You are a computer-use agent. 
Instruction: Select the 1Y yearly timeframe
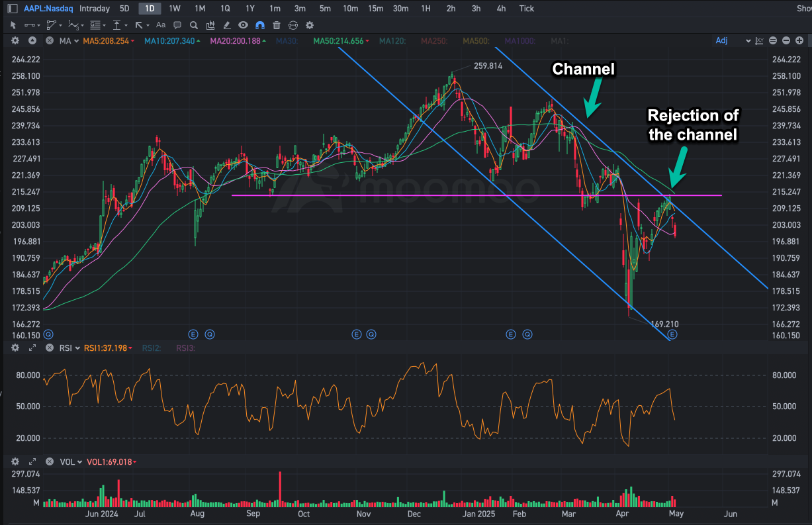249,9
